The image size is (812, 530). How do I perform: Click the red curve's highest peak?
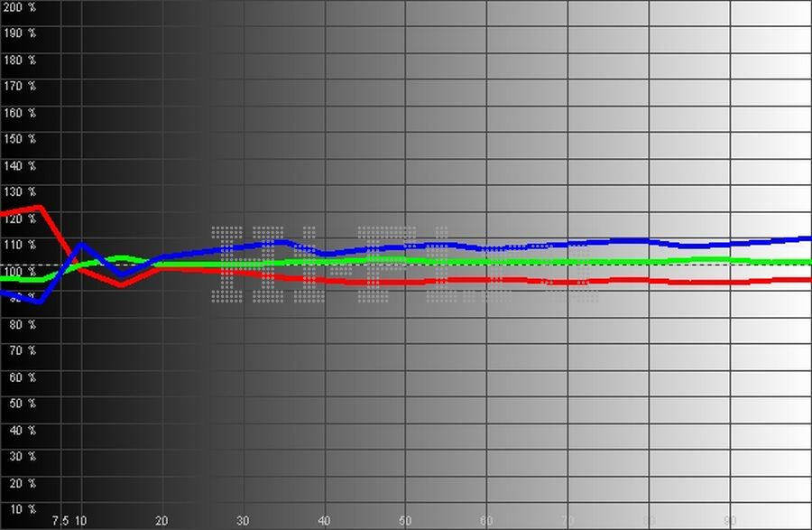tap(40, 208)
